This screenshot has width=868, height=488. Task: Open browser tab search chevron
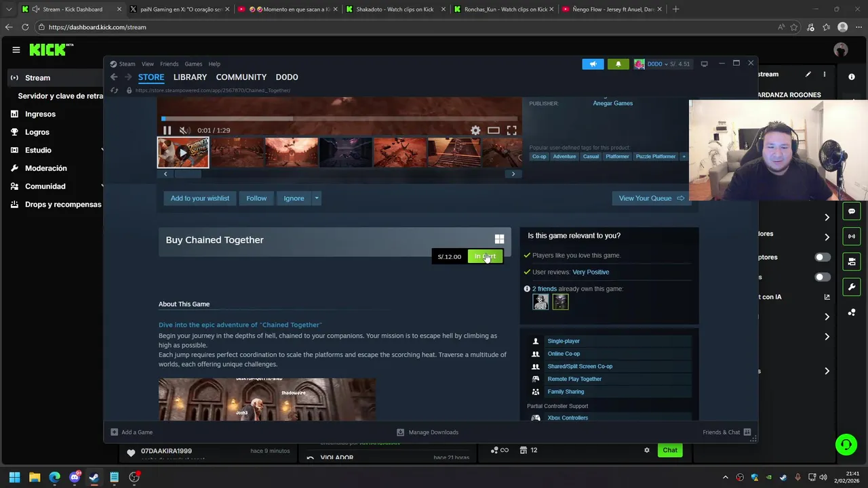8,9
